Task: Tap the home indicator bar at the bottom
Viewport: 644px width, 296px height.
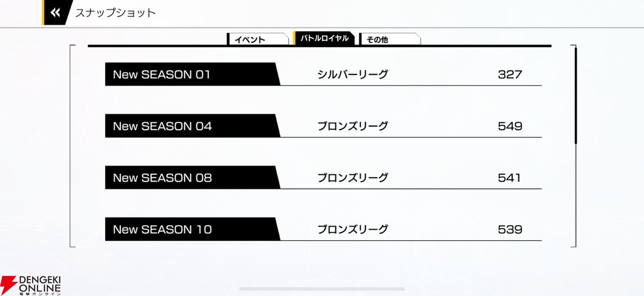Action: pyautogui.click(x=322, y=289)
